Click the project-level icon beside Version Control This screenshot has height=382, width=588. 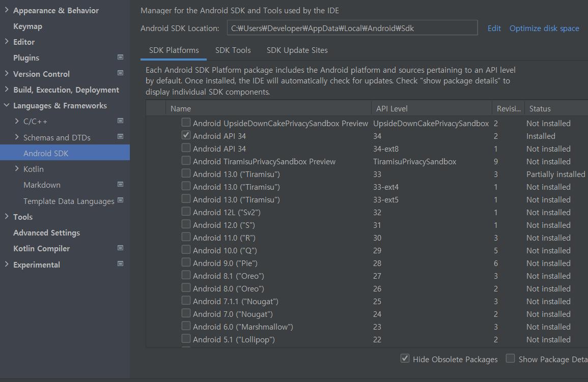[x=120, y=73]
